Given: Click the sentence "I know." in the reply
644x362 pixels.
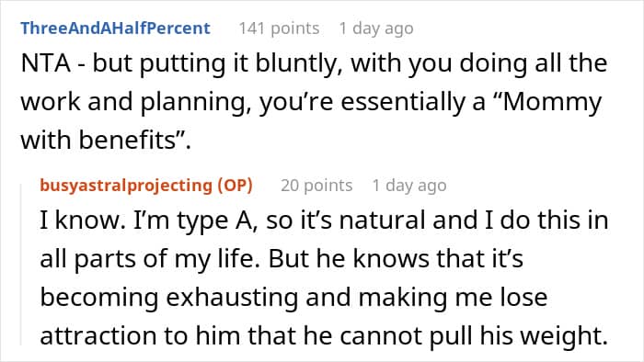Looking at the screenshot, I should pyautogui.click(x=83, y=220).
